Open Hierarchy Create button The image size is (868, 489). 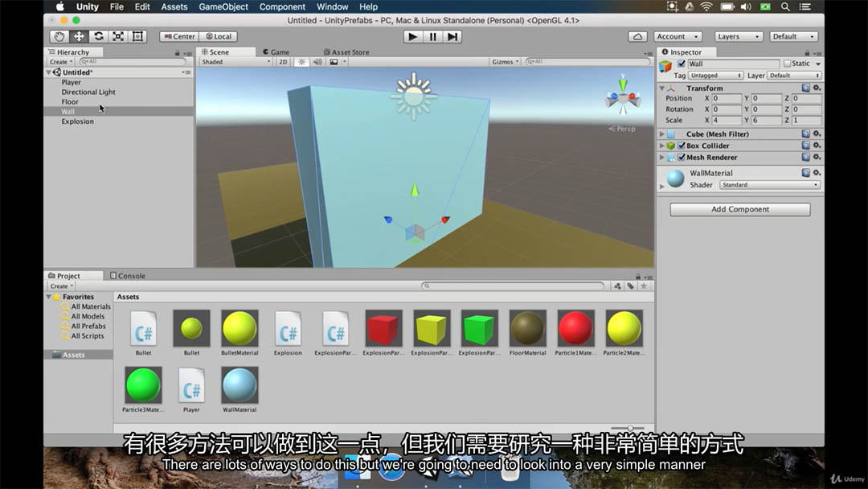[x=61, y=62]
